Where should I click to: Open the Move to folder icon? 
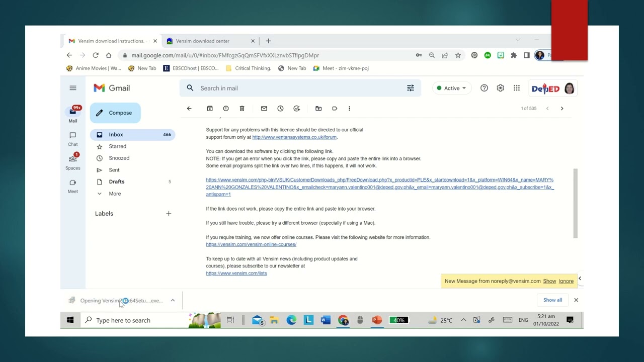click(x=318, y=109)
